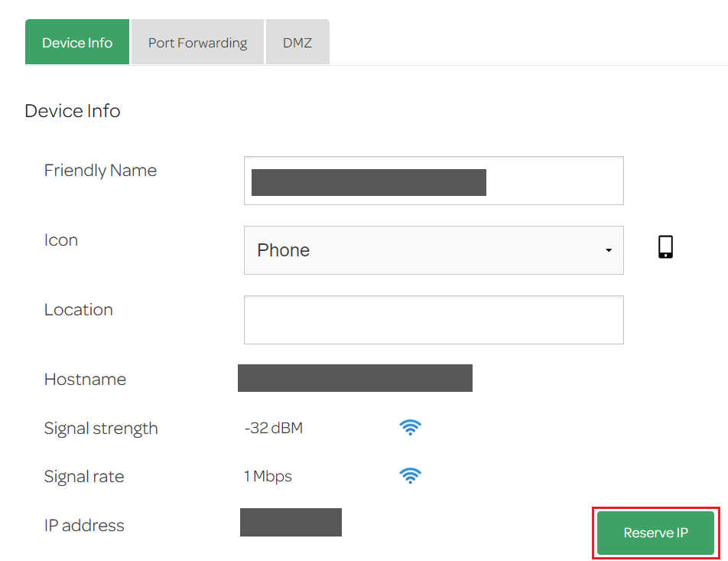The image size is (728, 561).
Task: Click the Device Info page heading
Action: [73, 110]
